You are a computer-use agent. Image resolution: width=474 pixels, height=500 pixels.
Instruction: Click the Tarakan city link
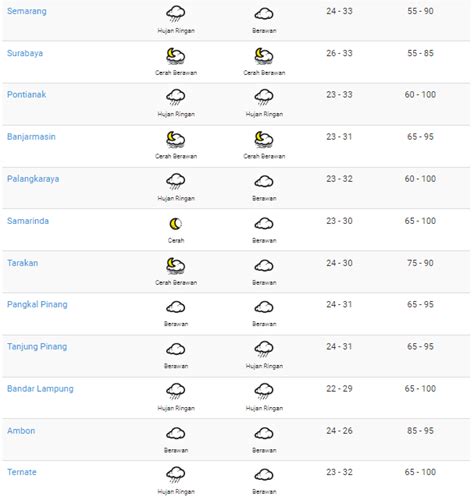pyautogui.click(x=23, y=263)
